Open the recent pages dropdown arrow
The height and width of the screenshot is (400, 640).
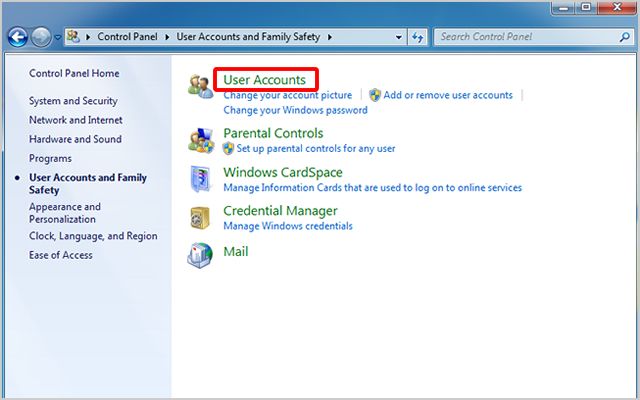coord(58,37)
